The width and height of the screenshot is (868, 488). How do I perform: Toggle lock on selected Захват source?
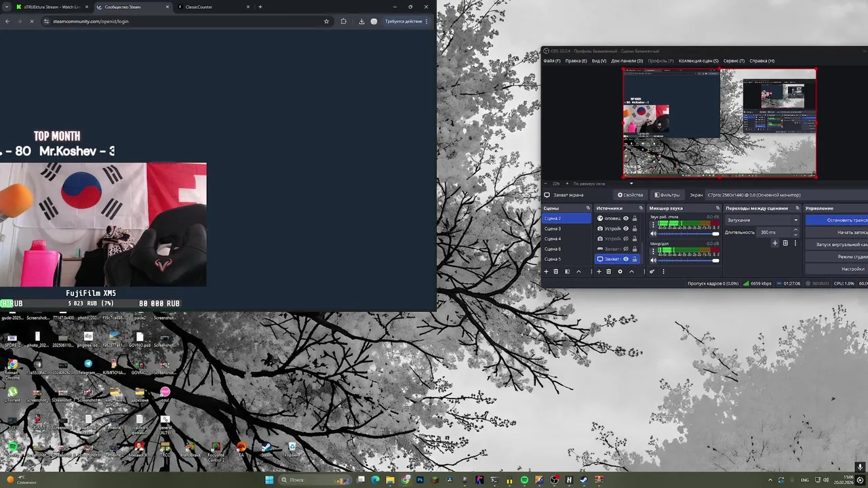pos(635,259)
